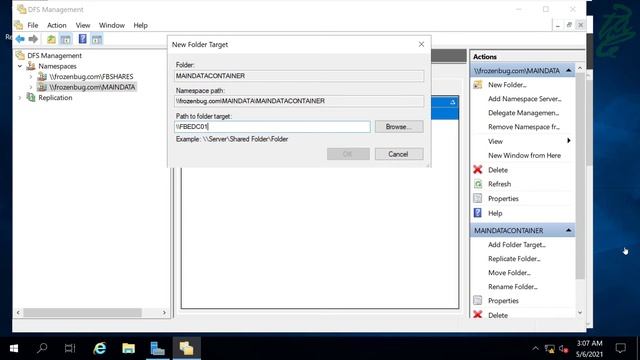640x360 pixels.
Task: Click Replicate Folder... action
Action: click(x=514, y=259)
